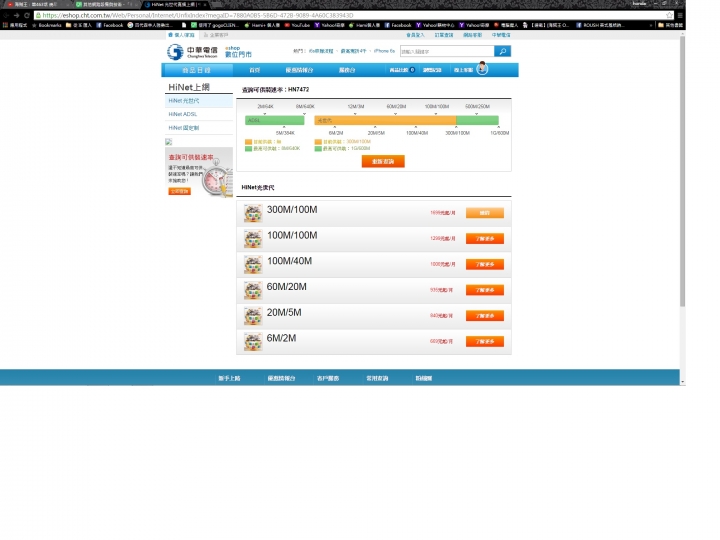Click the online customer service avatar icon
Screen dimensions: 720x540
pos(482,68)
